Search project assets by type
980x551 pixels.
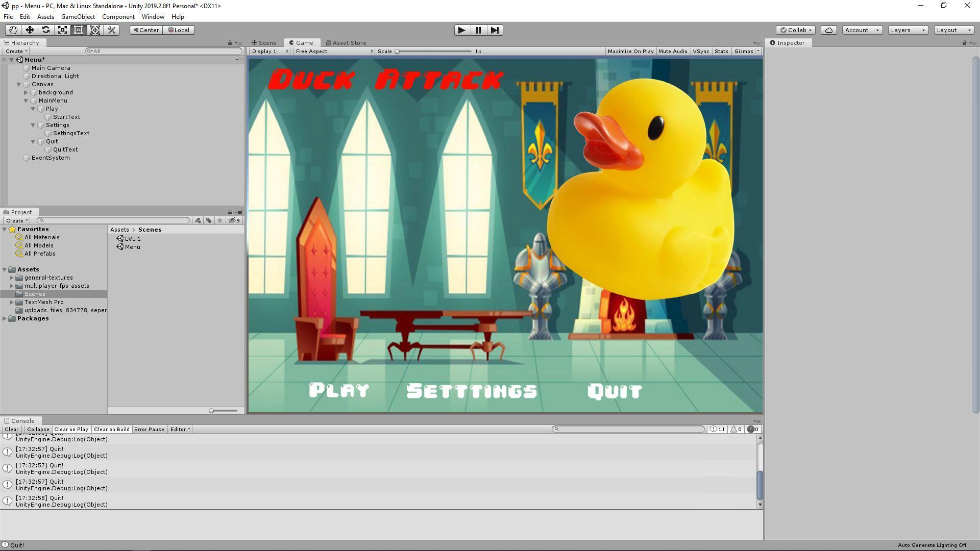click(198, 221)
